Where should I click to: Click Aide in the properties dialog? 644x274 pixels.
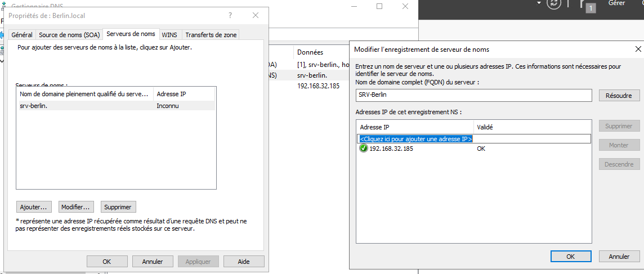244,262
